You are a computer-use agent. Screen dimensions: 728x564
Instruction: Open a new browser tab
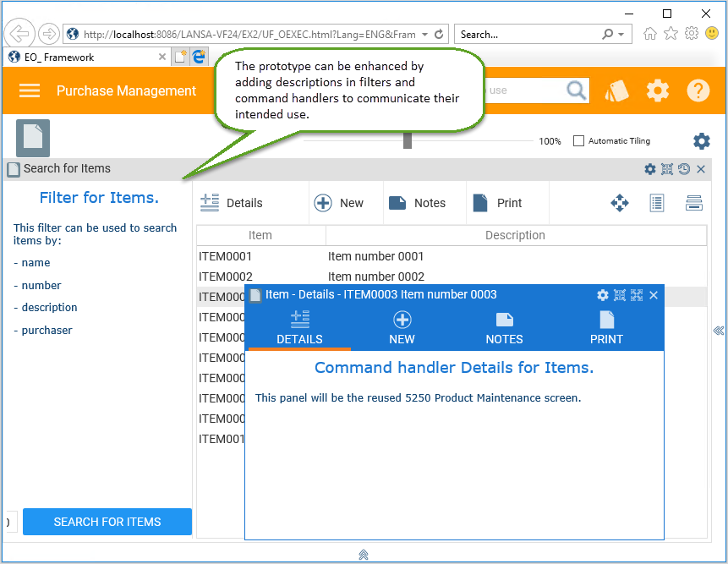coord(180,57)
